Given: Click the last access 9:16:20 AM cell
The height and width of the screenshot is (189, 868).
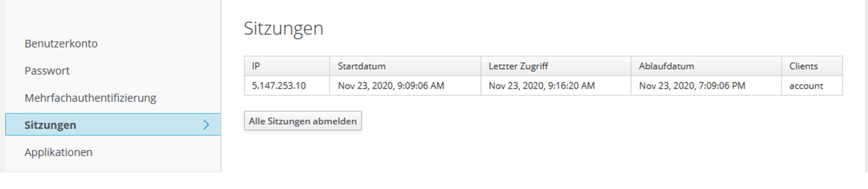Looking at the screenshot, I should [541, 86].
